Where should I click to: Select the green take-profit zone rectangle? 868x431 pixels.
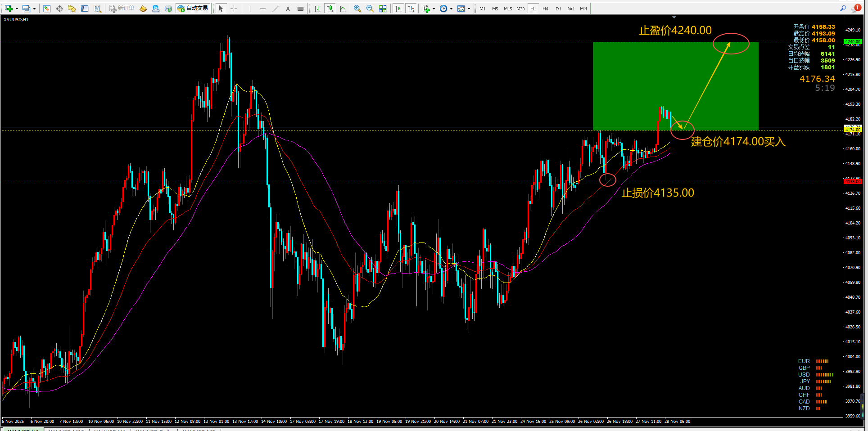(675, 85)
